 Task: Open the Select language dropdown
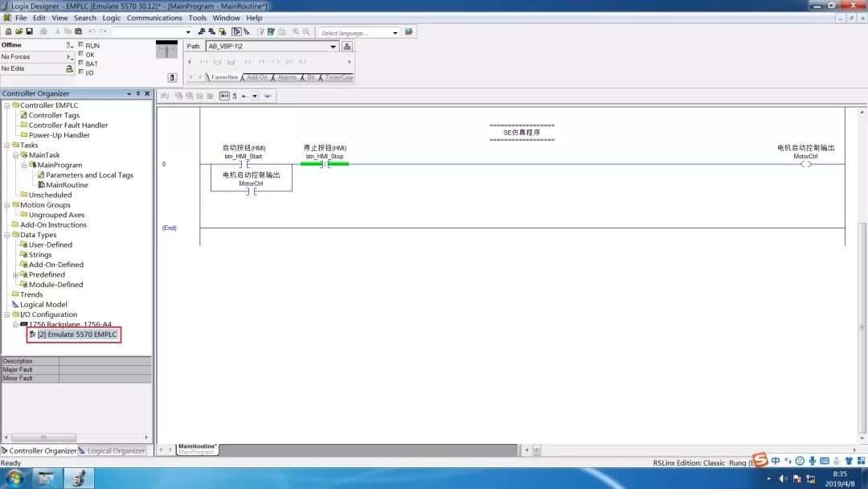[x=395, y=33]
